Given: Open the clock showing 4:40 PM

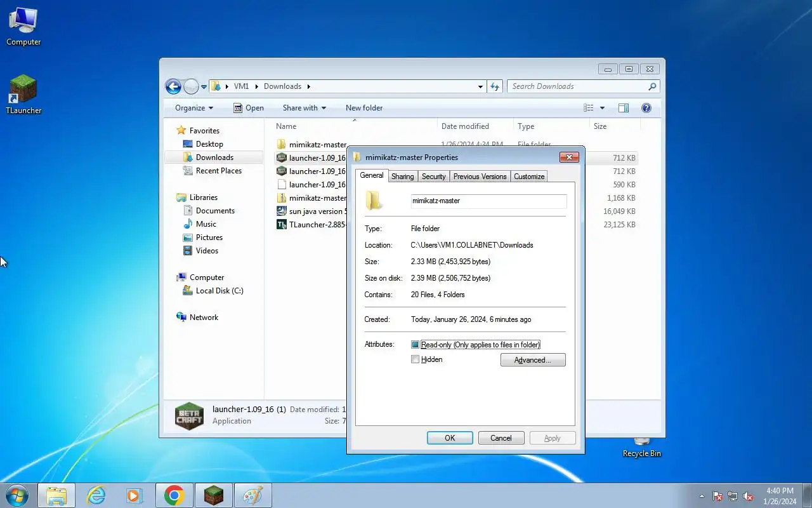Looking at the screenshot, I should (x=780, y=496).
